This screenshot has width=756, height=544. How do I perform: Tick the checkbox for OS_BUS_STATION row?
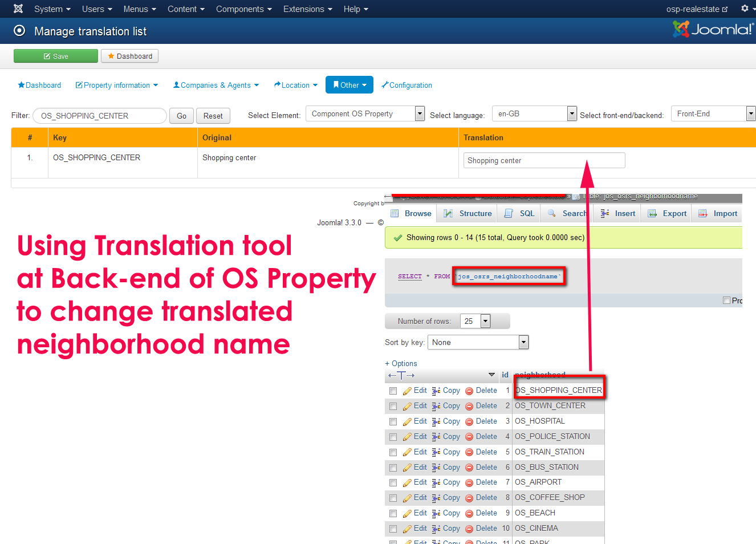[393, 468]
